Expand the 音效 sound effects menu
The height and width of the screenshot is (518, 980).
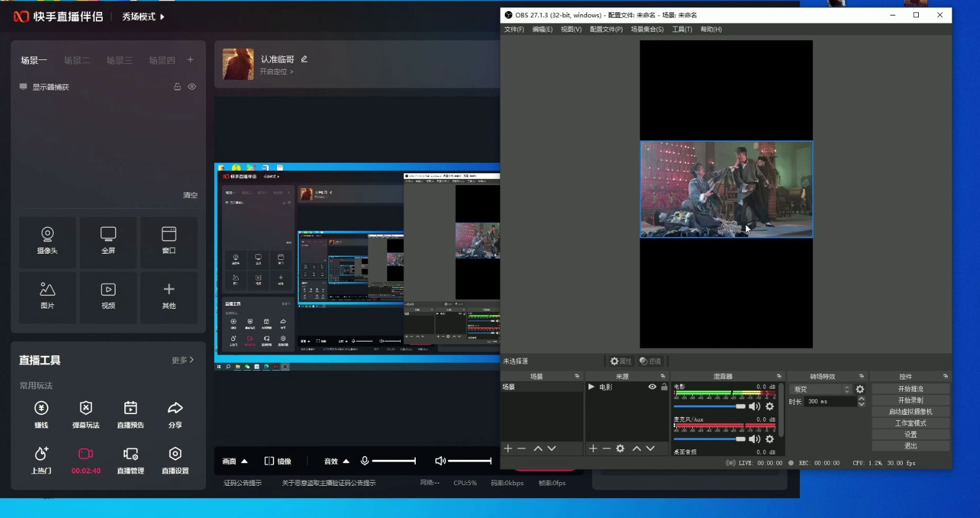(346, 461)
